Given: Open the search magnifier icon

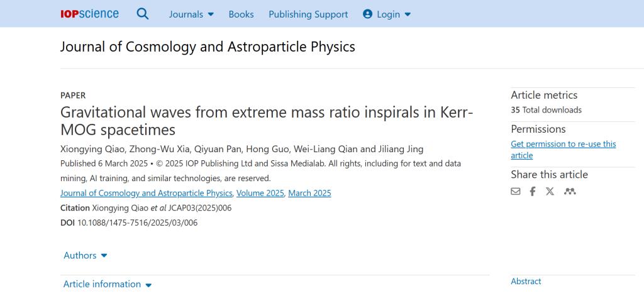Looking at the screenshot, I should [143, 14].
